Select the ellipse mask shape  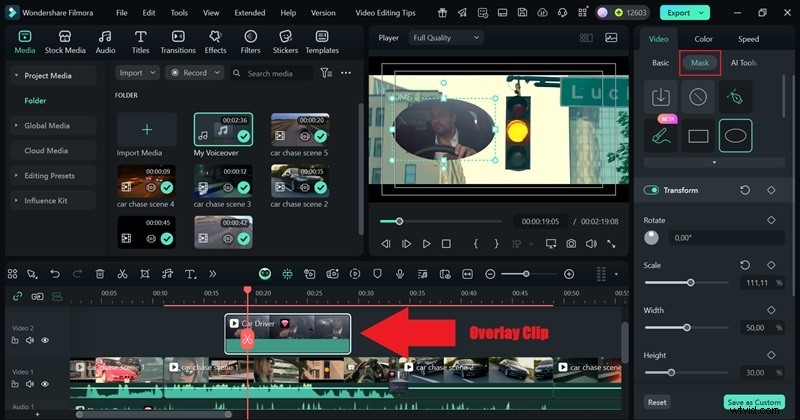click(735, 136)
